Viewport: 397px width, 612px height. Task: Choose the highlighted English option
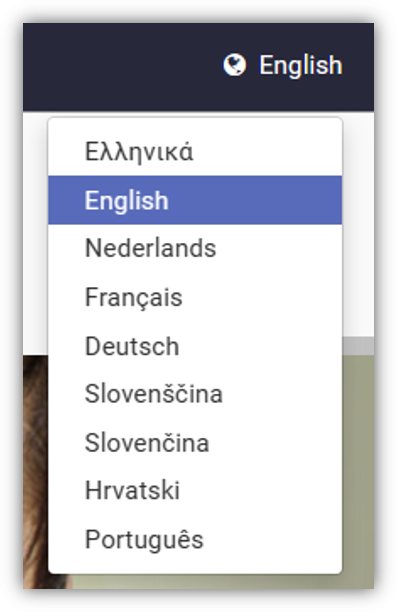(195, 200)
